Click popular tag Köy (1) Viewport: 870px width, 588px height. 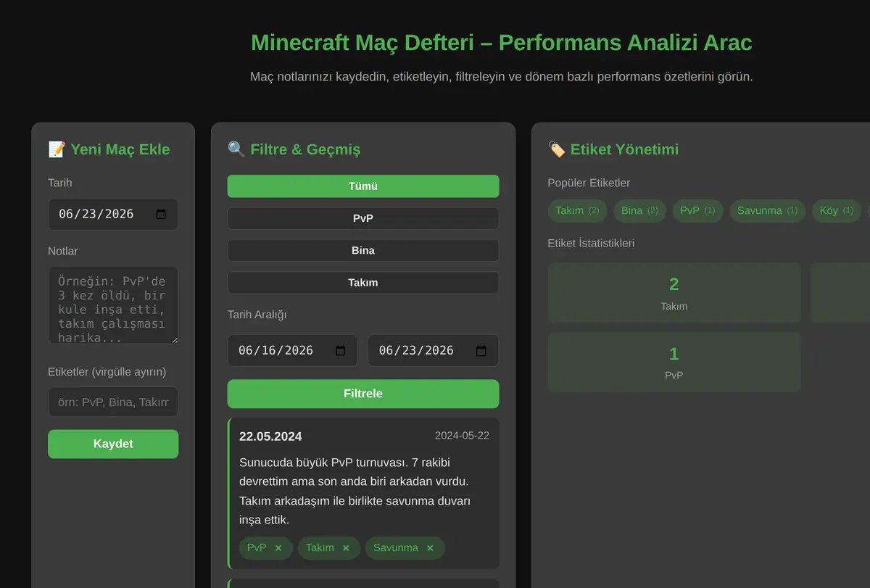837,211
